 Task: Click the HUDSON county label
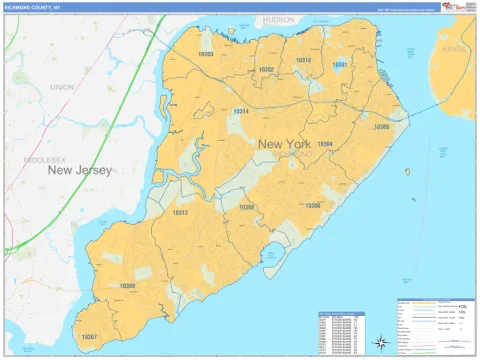coord(278,20)
